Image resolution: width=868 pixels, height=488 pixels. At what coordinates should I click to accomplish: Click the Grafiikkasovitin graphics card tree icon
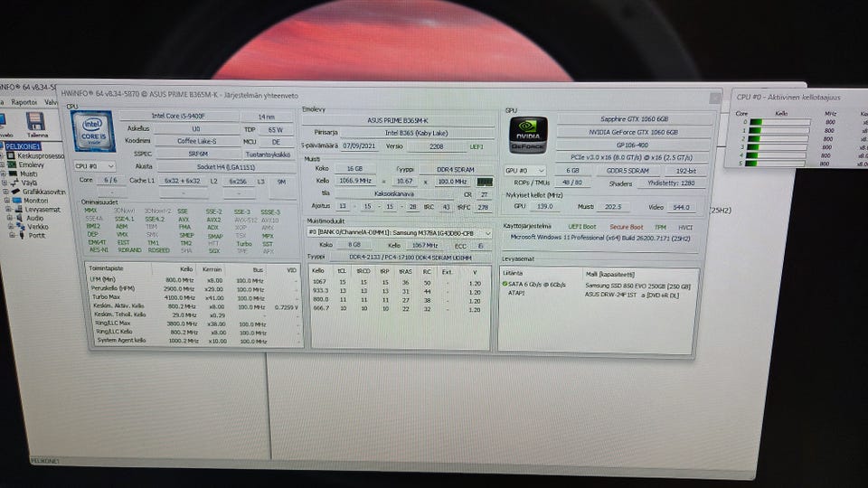[15, 192]
